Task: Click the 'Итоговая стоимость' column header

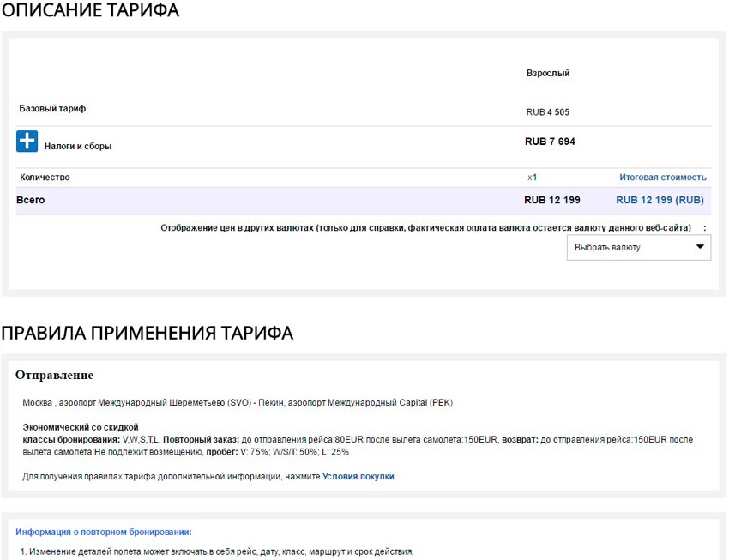Action: click(x=662, y=178)
